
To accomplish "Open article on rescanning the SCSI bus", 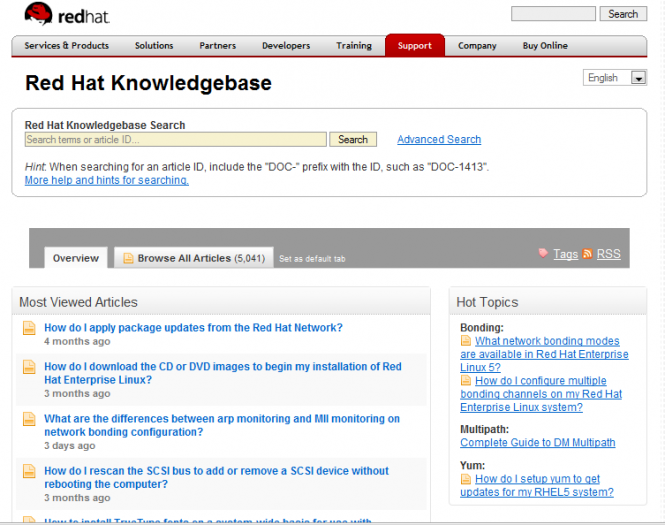I will (216, 478).
